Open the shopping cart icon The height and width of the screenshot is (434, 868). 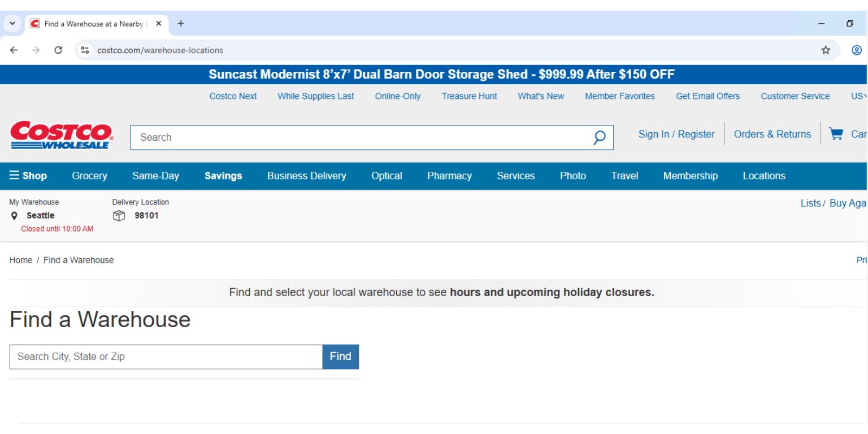[836, 134]
